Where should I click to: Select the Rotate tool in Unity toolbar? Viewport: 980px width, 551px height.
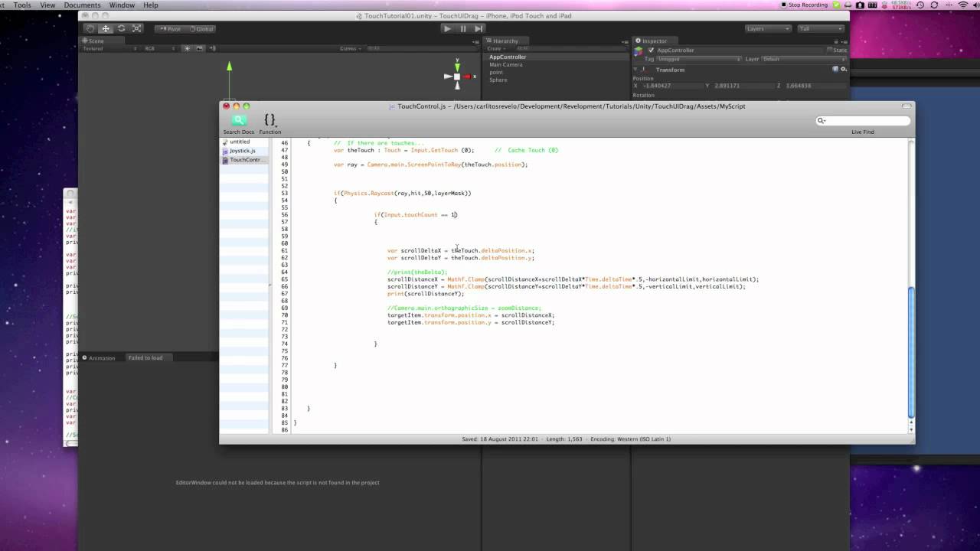point(121,28)
